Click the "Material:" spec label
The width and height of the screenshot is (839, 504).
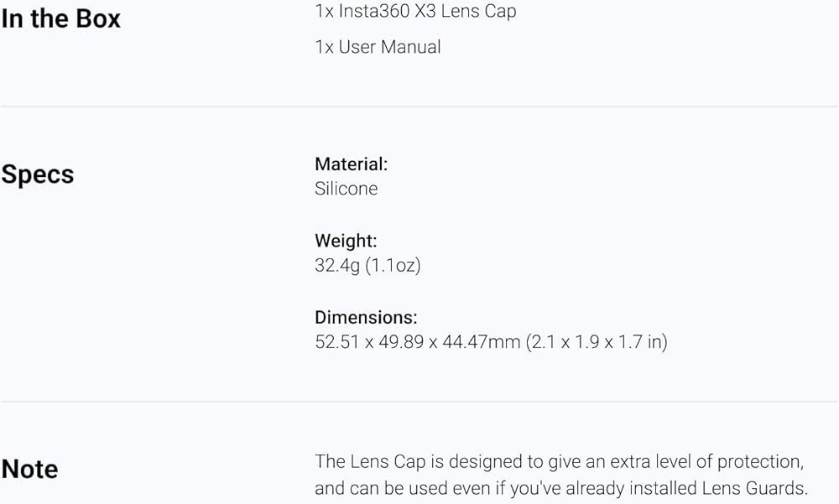tap(351, 164)
